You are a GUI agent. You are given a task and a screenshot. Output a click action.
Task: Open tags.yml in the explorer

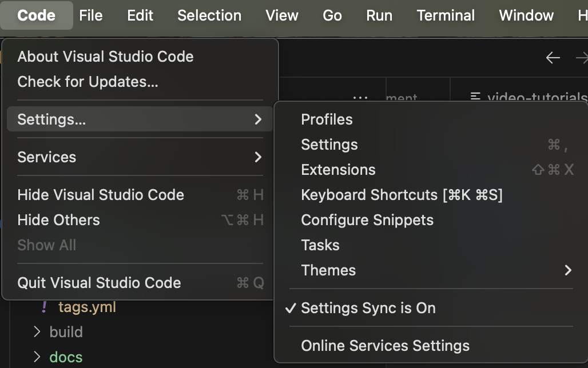click(87, 307)
